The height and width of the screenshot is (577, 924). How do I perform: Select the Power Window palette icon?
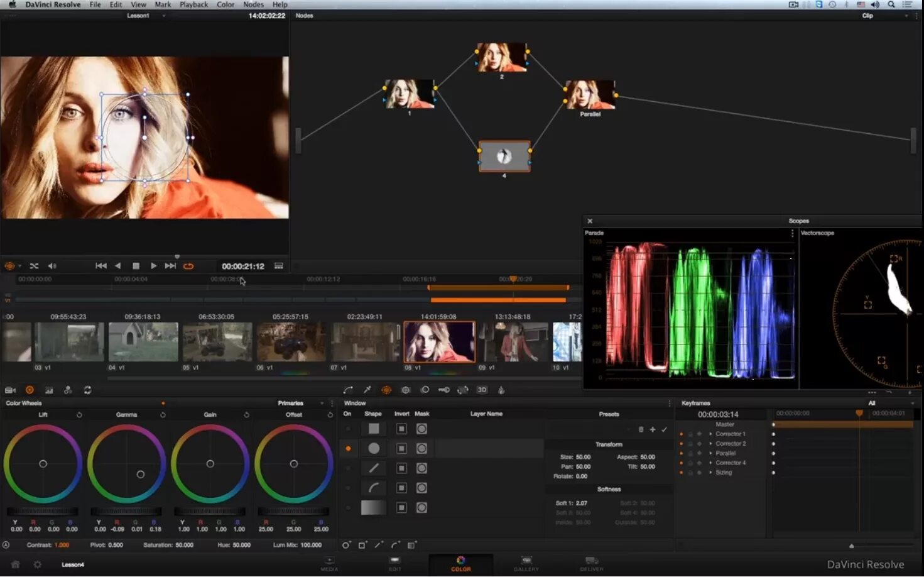coord(386,390)
